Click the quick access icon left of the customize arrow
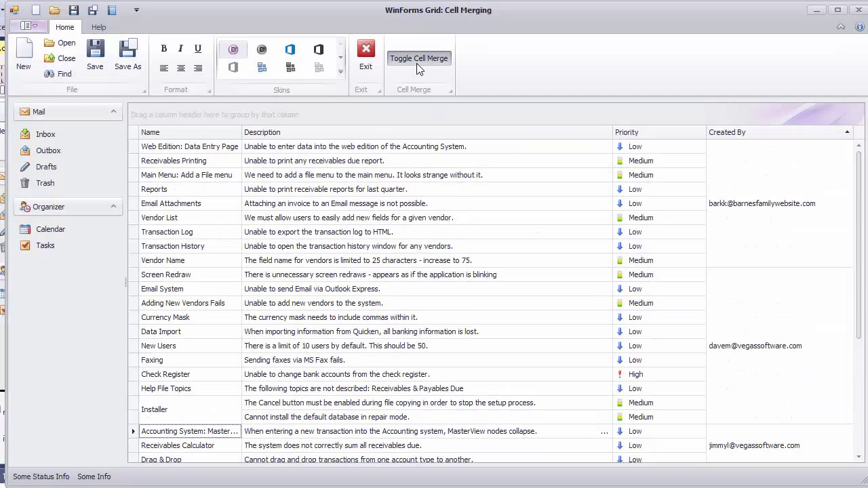Viewport: 868px width, 488px height. pyautogui.click(x=112, y=10)
